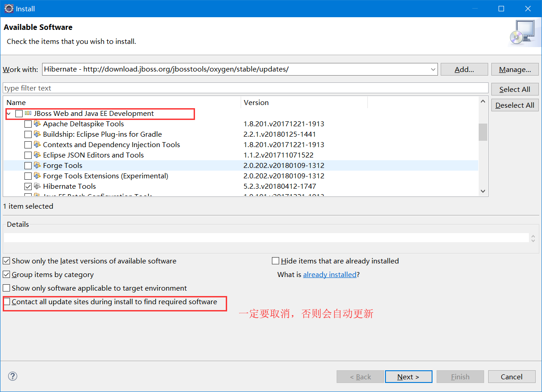Click version 2.2.1.v20180125-1441 cell
The width and height of the screenshot is (542, 392).
tap(280, 134)
